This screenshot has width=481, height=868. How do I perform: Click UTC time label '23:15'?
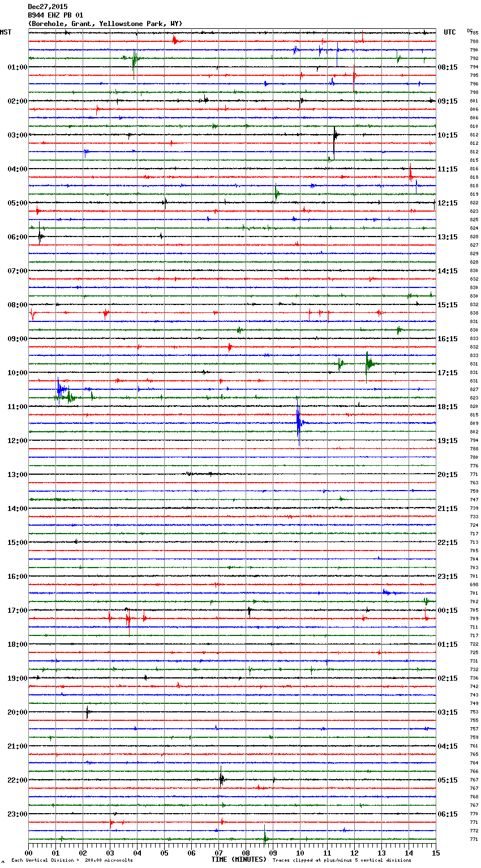448,577
